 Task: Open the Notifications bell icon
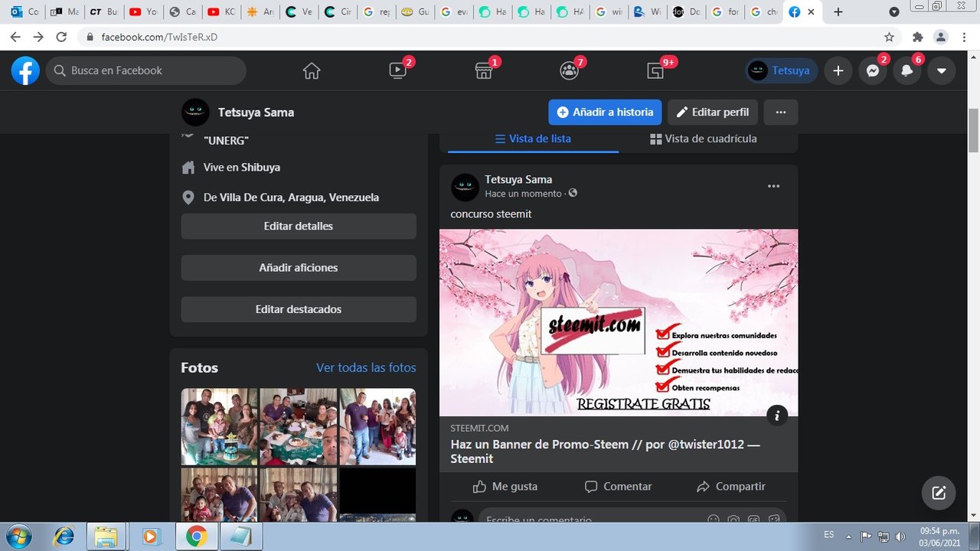point(907,70)
